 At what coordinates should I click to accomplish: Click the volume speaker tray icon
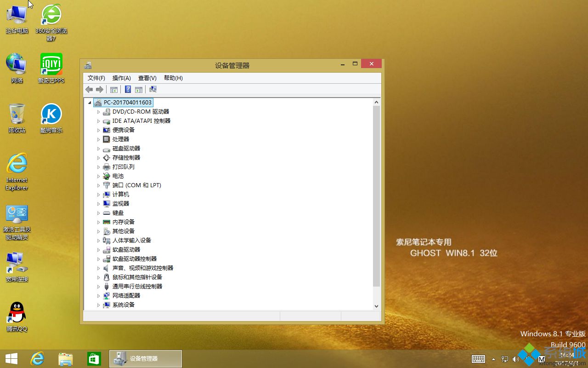click(515, 359)
